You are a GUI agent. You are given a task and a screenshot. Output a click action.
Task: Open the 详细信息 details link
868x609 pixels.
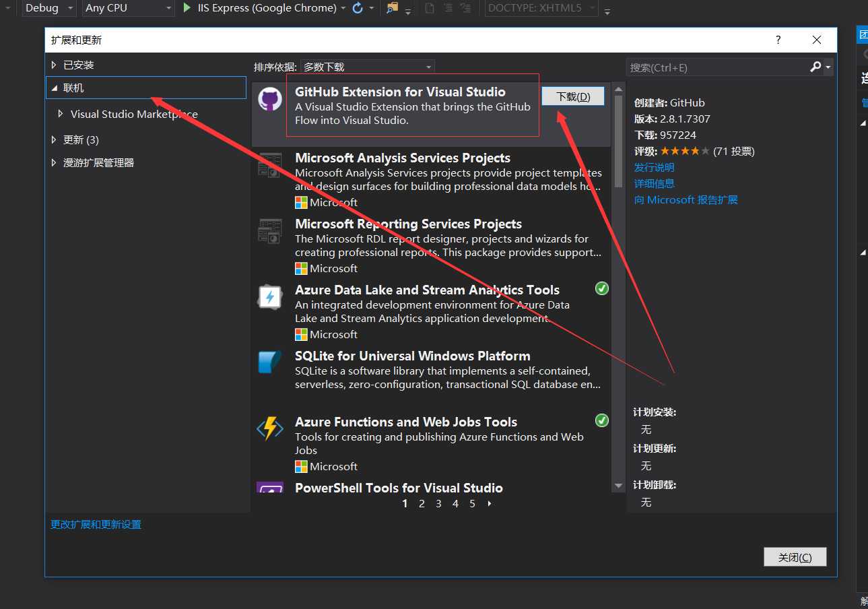click(x=654, y=183)
